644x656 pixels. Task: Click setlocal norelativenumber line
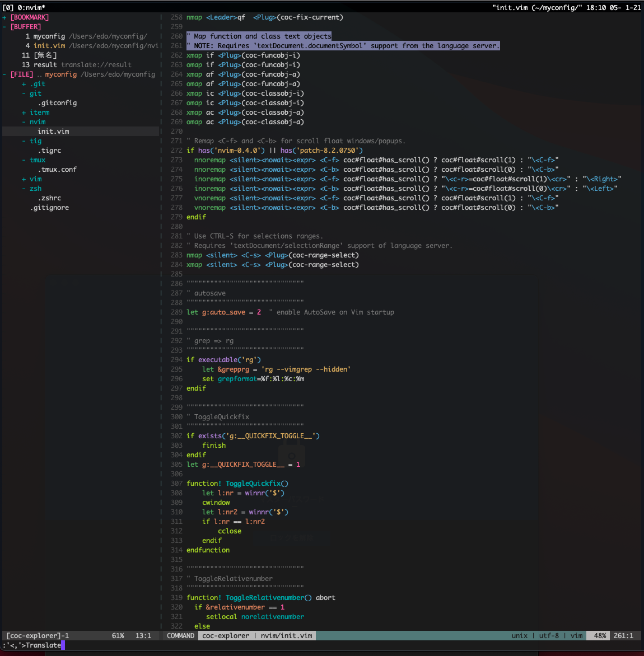[255, 617]
